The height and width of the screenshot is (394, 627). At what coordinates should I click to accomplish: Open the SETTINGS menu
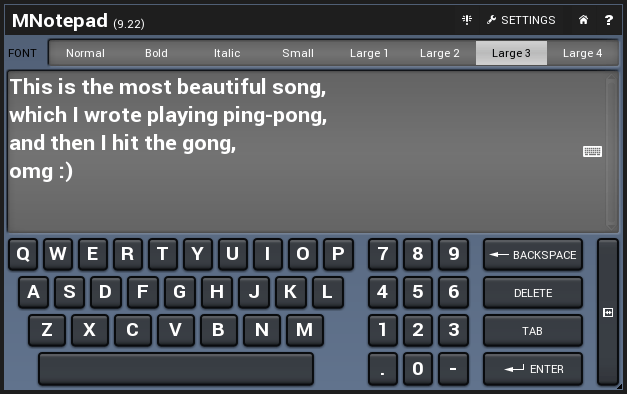[x=521, y=20]
